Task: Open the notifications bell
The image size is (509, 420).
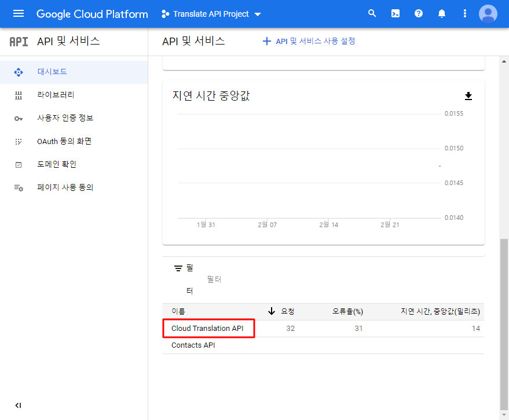Action: tap(442, 13)
